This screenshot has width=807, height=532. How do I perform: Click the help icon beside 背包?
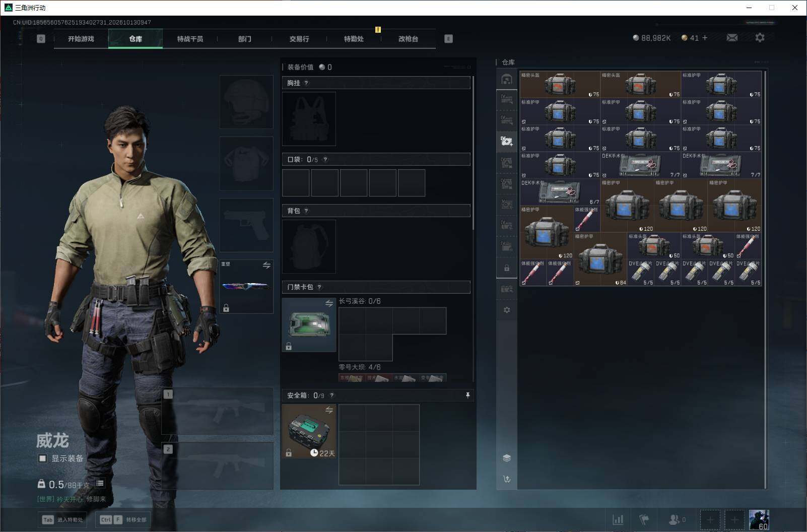tap(306, 211)
